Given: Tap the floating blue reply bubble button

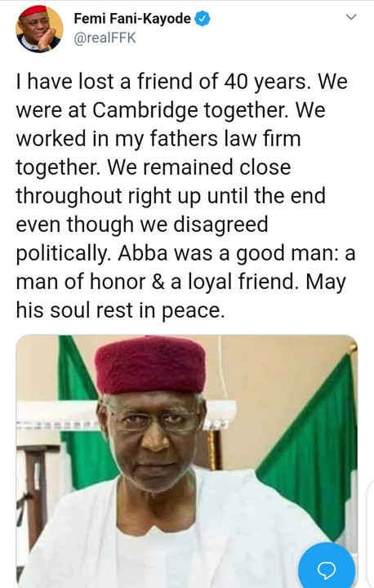Looking at the screenshot, I should click(x=327, y=568).
